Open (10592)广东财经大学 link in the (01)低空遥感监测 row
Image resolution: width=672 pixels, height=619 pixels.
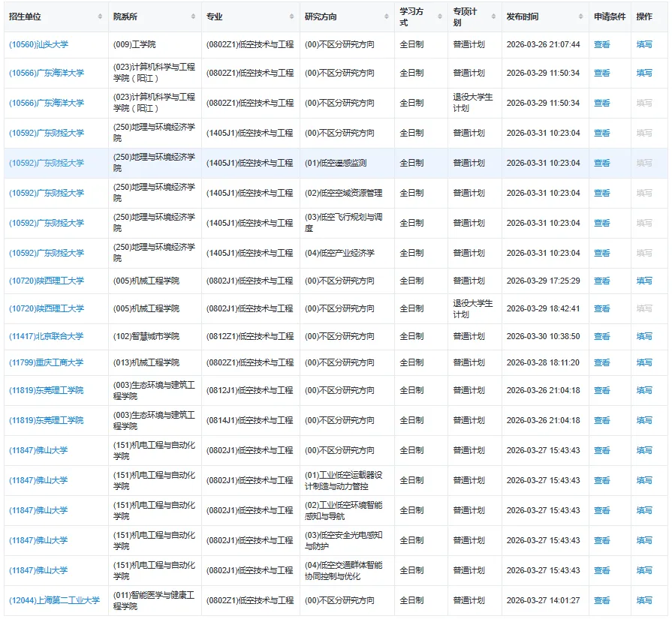[x=47, y=163]
